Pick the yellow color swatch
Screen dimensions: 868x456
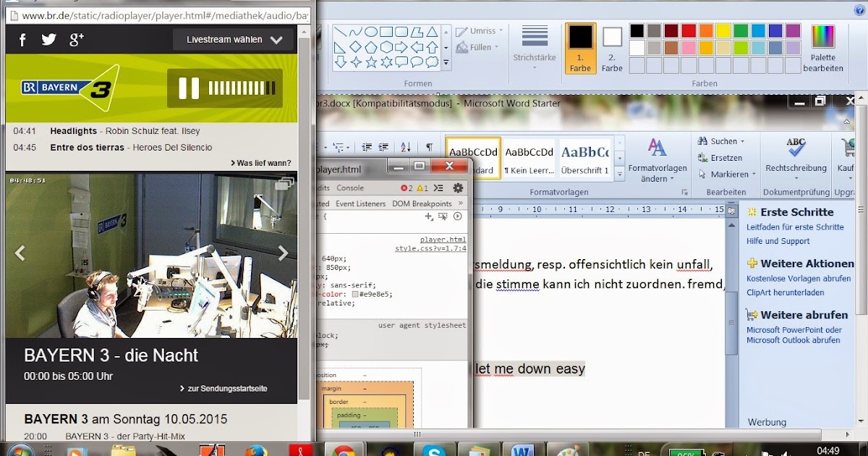click(x=723, y=31)
